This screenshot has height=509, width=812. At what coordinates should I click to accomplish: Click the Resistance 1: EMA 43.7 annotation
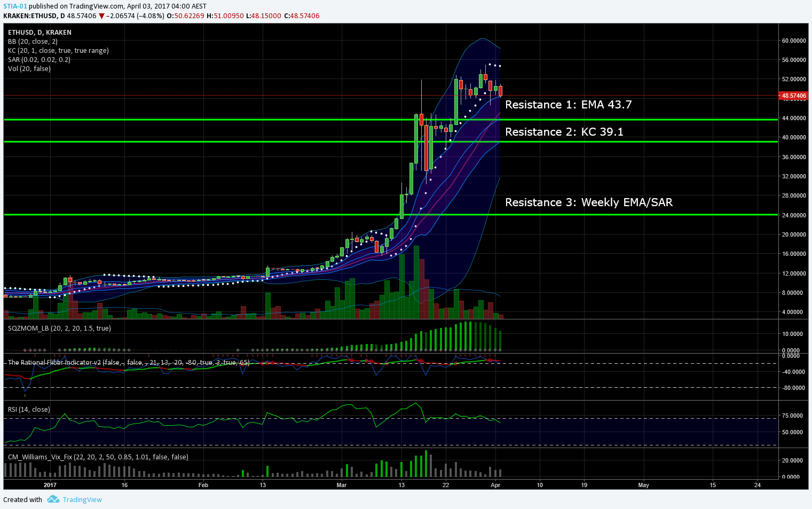569,105
